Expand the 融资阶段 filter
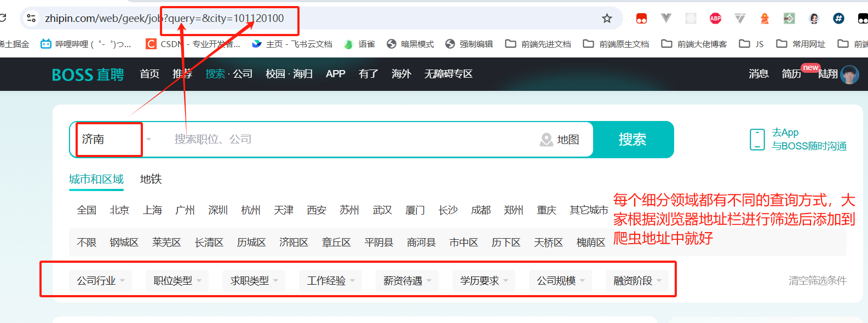 (637, 281)
